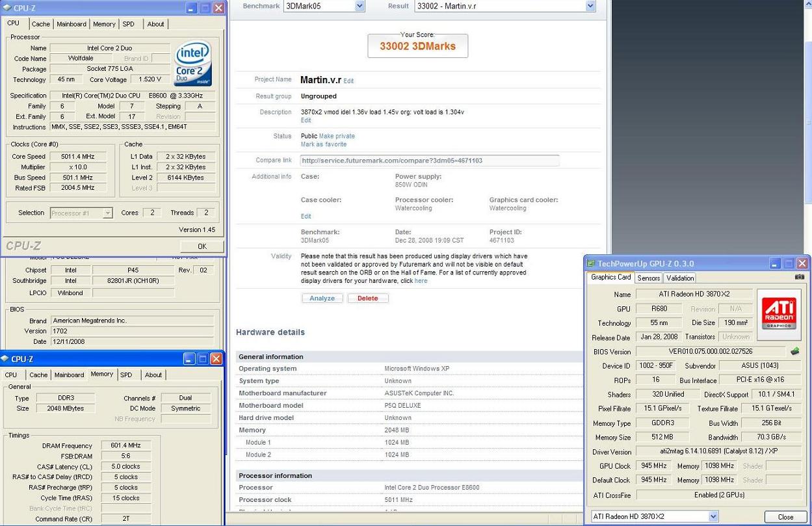Viewport: 812px width, 526px height.
Task: Open the Sensors tab in GPU-Z
Action: pos(648,278)
